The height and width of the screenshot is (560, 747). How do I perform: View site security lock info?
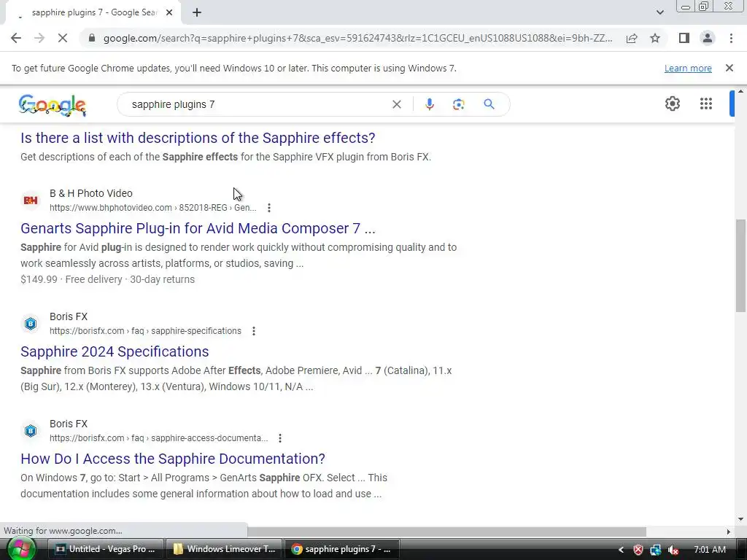point(92,38)
